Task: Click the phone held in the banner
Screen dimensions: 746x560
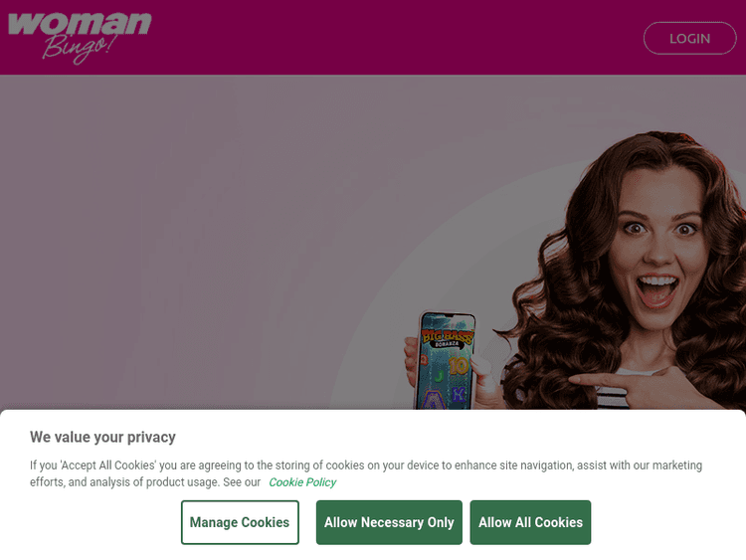Action: point(446,360)
